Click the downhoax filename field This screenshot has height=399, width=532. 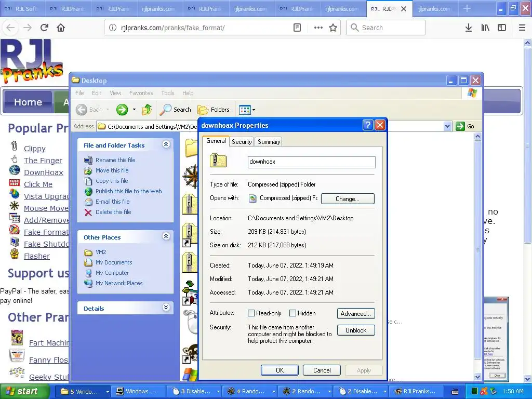pos(312,162)
